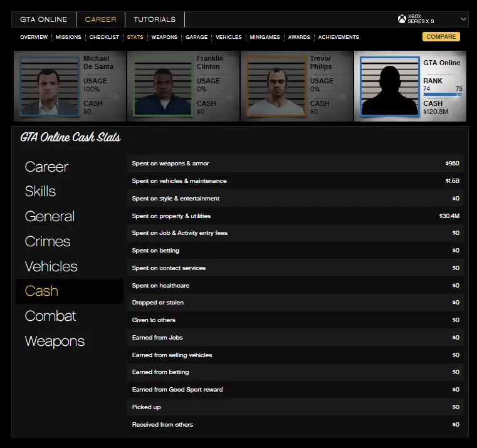View the Achievements page
This screenshot has height=448, width=477.
coord(338,37)
